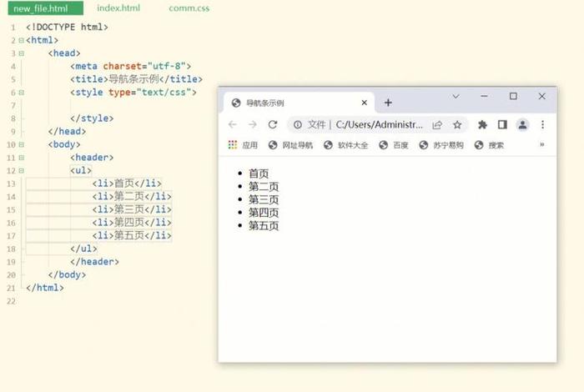584x392 pixels.
Task: Open the browser three-dot menu
Action: coord(542,125)
